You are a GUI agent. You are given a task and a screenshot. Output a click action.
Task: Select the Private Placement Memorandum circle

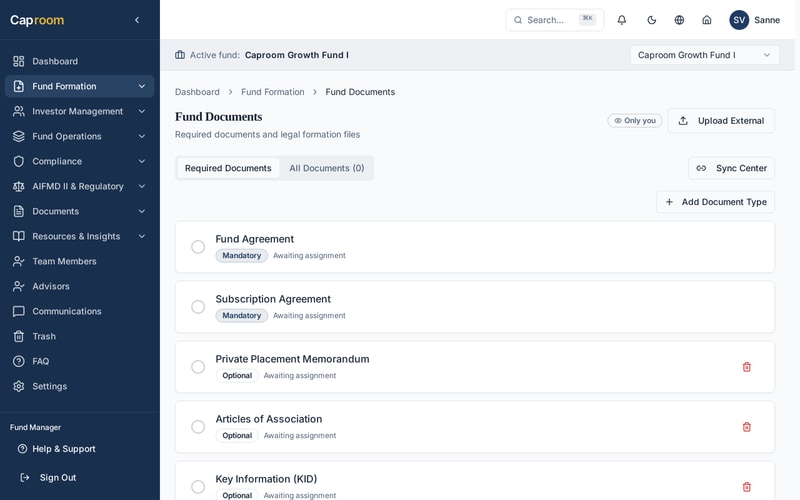click(x=198, y=367)
